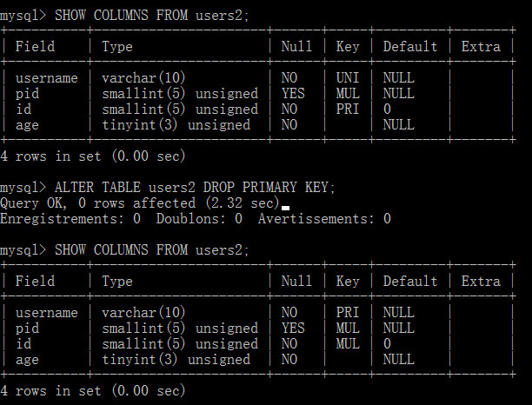
Task: Click the varchar(10) type in second table
Action: (x=143, y=312)
